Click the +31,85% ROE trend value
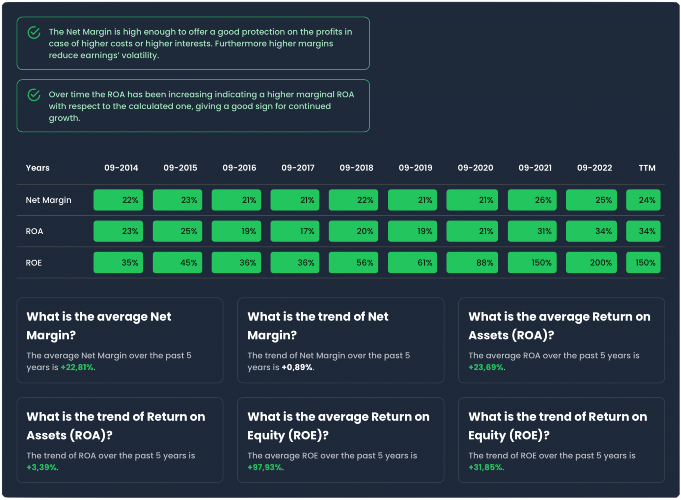681x500 pixels. pyautogui.click(x=485, y=467)
